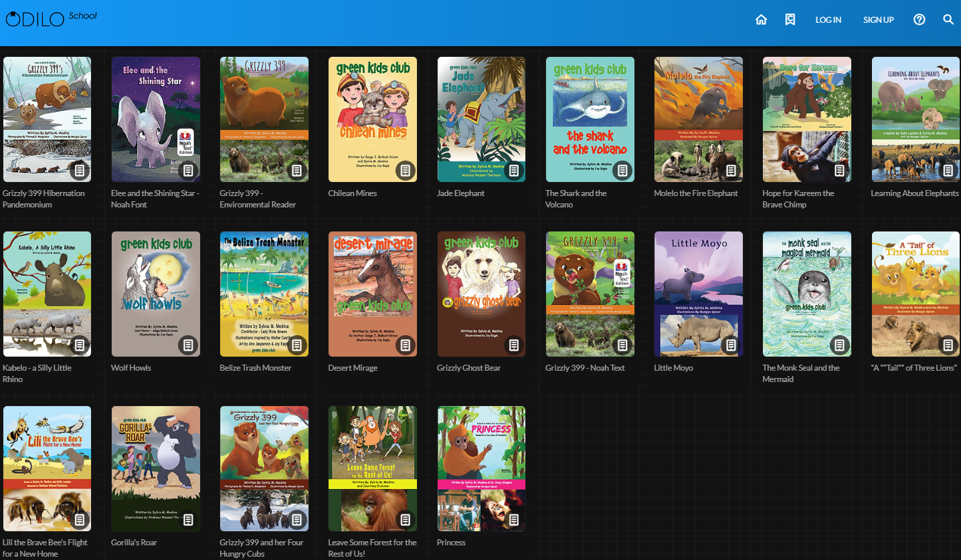961x560 pixels.
Task: Open the Grizzly Ghost Bear title link
Action: (x=468, y=368)
